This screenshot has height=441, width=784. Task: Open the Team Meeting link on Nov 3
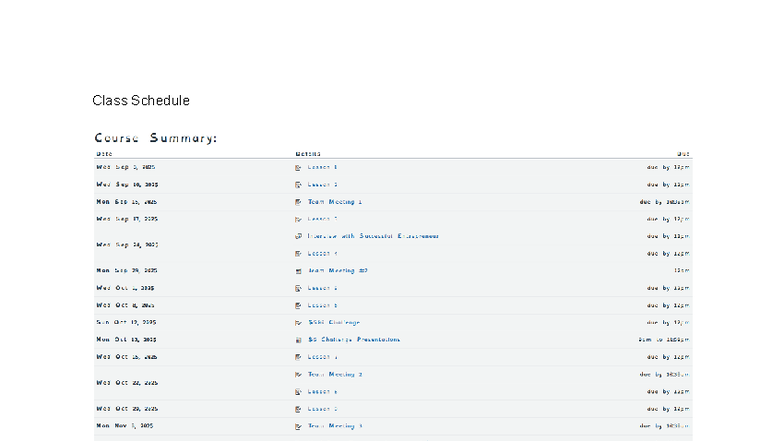coord(334,426)
